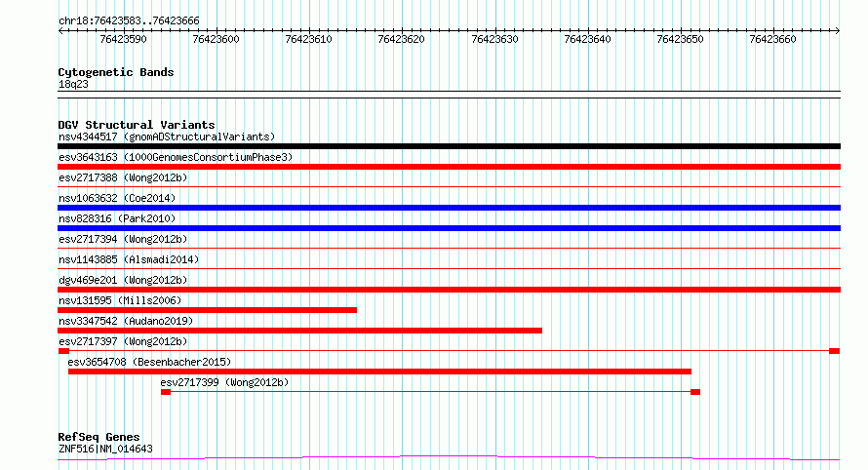Open esv2717388 (Wong2012b) variant label
868x470 pixels.
tap(123, 177)
